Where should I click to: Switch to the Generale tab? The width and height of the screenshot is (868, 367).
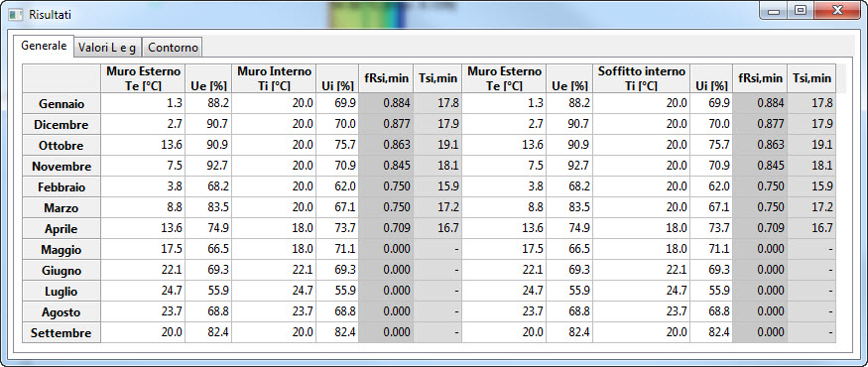pos(44,46)
